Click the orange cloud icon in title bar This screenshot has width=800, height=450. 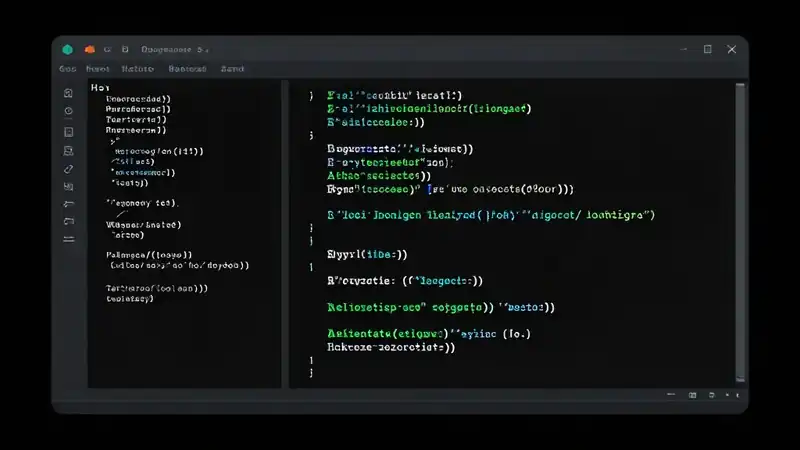(x=90, y=49)
